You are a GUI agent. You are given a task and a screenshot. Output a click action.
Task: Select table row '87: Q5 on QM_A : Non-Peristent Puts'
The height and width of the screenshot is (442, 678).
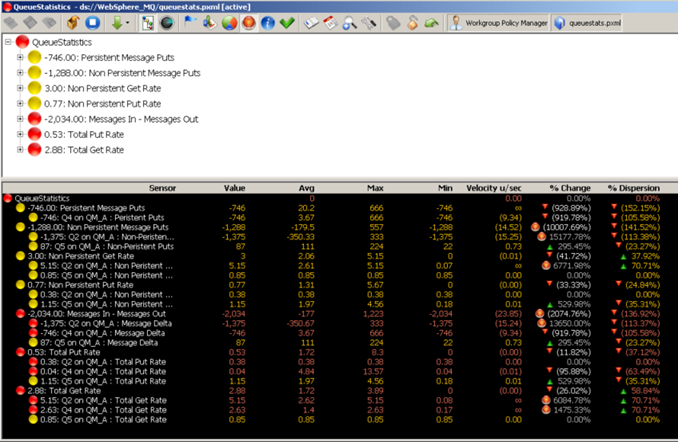pos(339,247)
